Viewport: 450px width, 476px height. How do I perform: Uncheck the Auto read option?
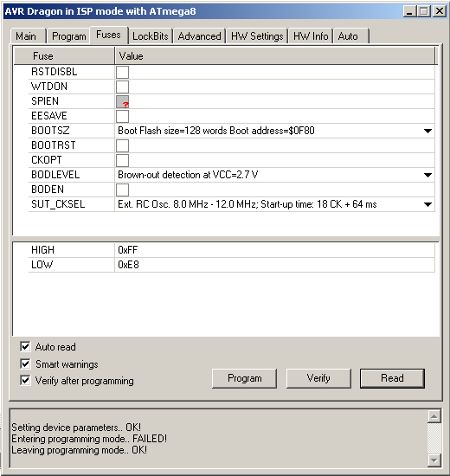[25, 346]
